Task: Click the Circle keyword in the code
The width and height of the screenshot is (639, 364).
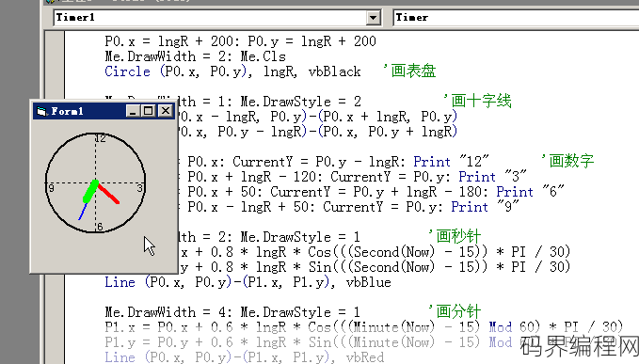Action: 128,71
